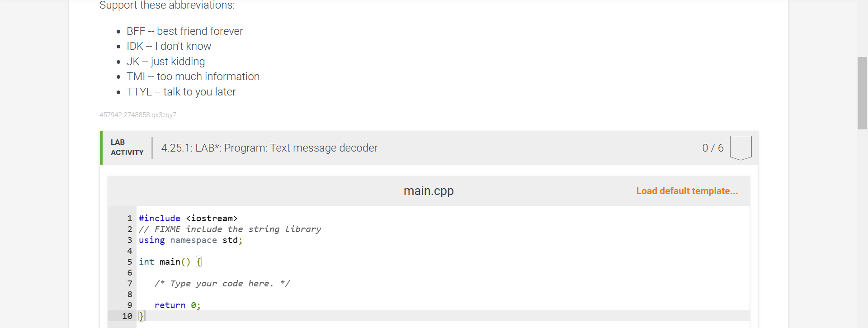Click the bookmark ribbon icon near the score
Screen dimensions: 868x328
741,147
